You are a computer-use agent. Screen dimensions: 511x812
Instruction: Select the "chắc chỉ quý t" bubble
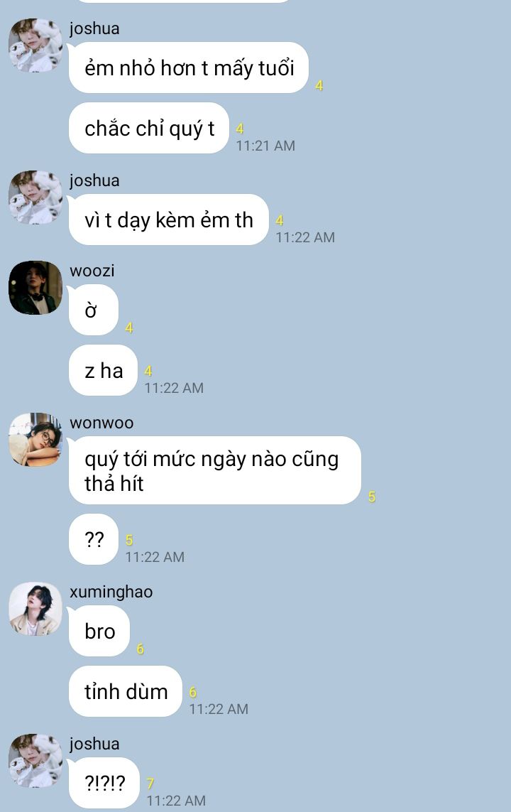(149, 128)
